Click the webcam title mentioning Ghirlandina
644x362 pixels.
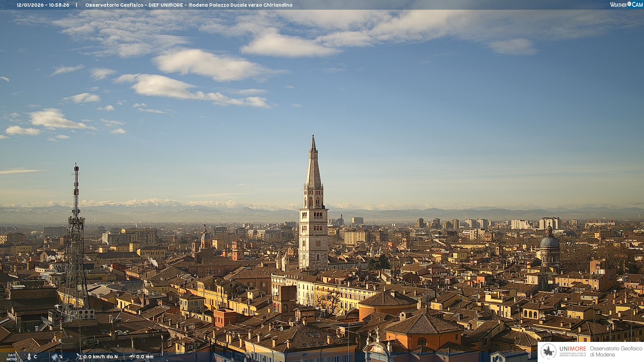click(189, 5)
